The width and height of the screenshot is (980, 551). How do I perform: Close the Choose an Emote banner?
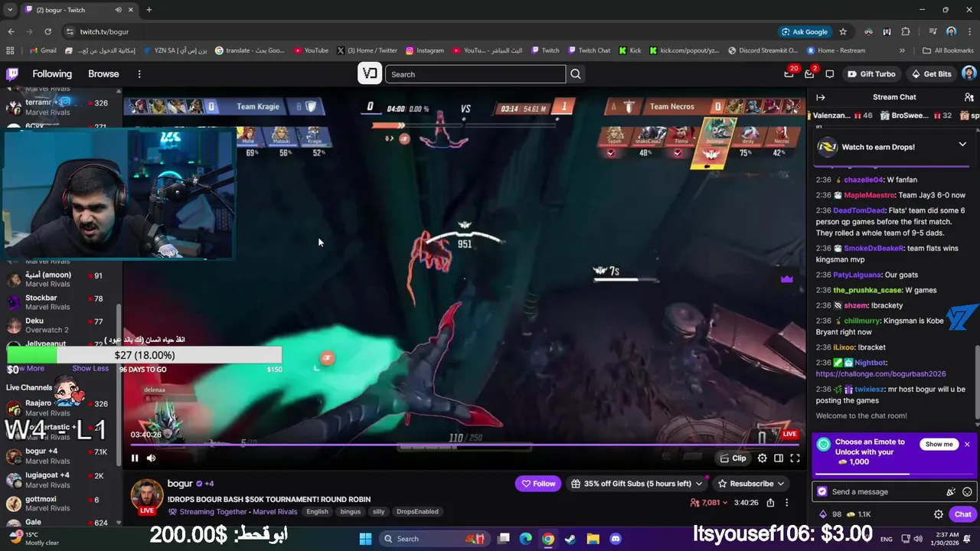coord(967,445)
